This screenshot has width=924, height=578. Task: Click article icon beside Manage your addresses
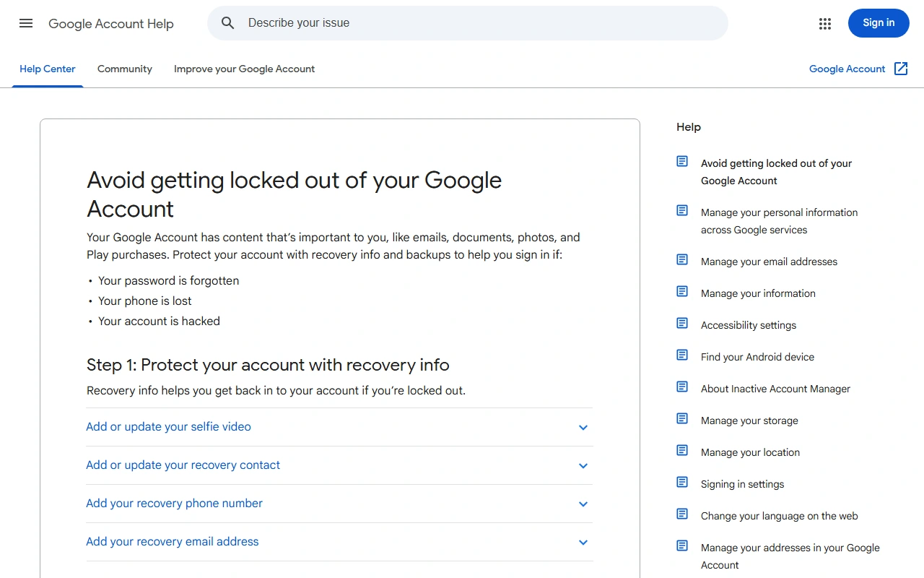click(682, 545)
